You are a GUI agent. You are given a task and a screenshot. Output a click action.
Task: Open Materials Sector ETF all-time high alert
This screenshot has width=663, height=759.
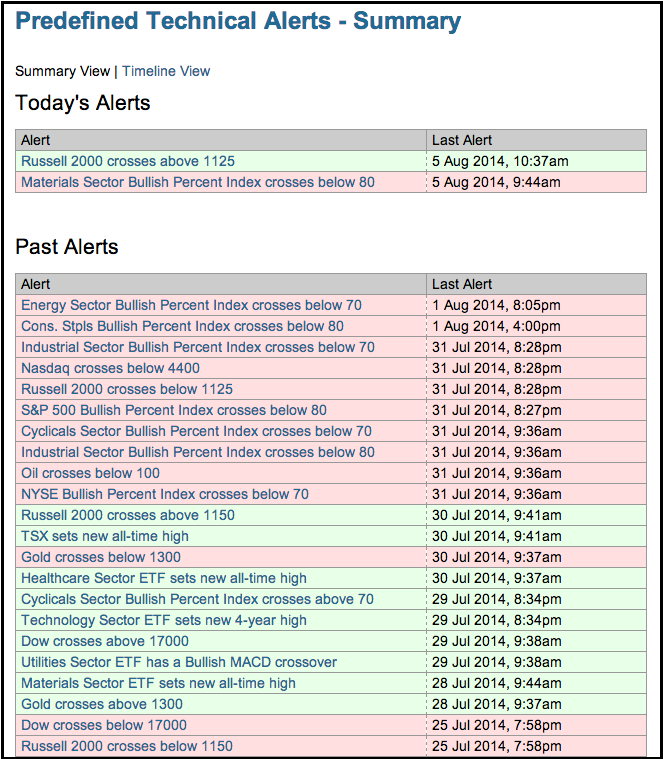coord(158,683)
